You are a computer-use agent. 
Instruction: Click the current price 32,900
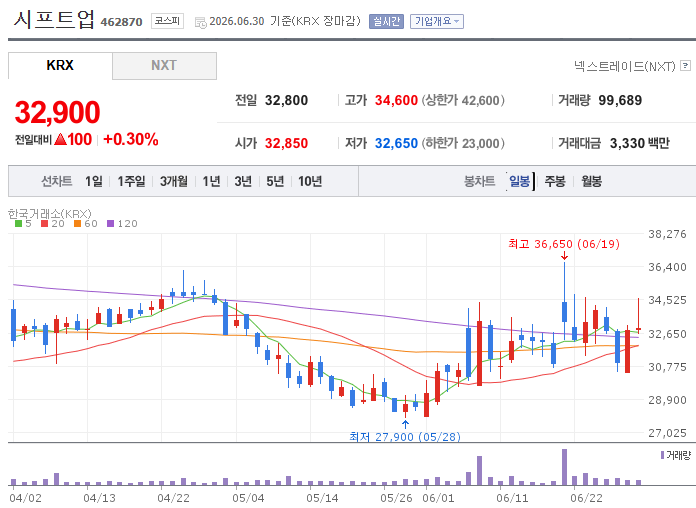pos(58,112)
